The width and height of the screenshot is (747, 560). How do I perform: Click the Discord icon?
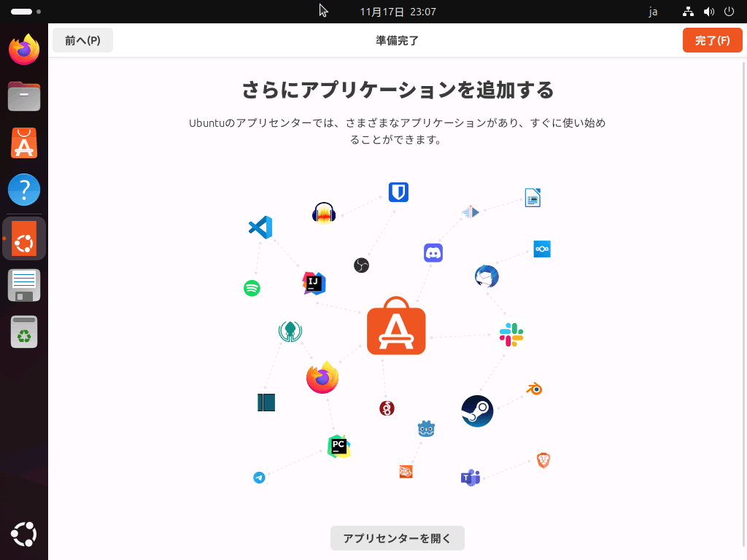pyautogui.click(x=433, y=253)
